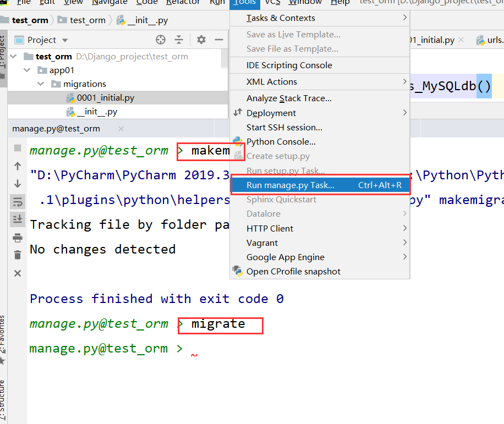Open the Navigate menu
This screenshot has height=424, width=504.
point(109,3)
